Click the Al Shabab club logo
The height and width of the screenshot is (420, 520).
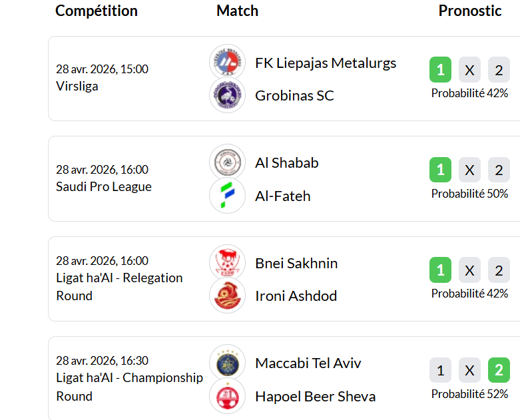click(x=227, y=162)
